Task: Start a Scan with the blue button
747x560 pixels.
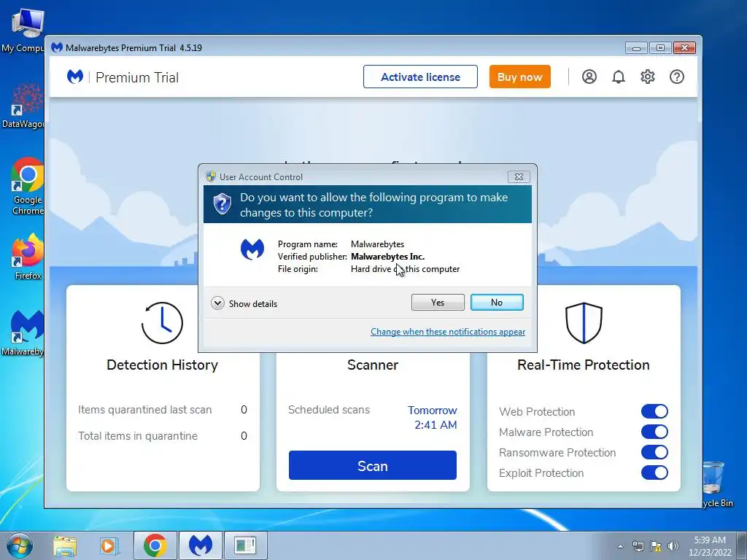Action: [373, 465]
